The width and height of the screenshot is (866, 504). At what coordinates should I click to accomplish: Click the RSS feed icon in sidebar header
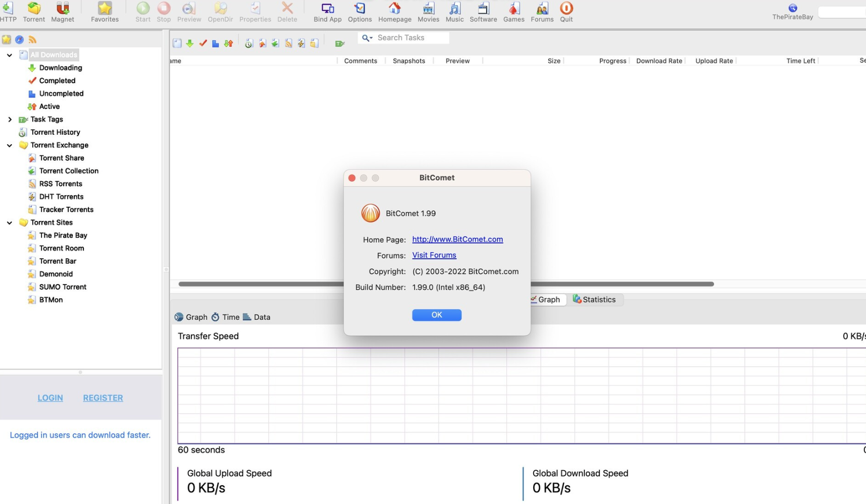[32, 40]
